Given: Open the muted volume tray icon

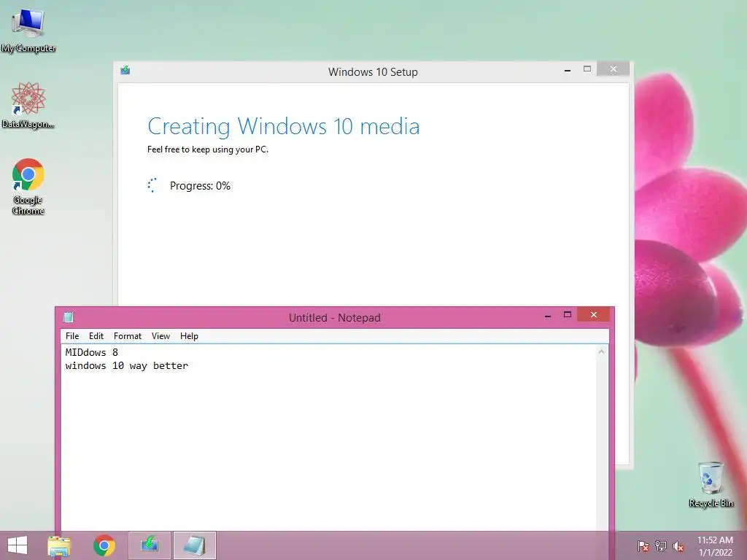Looking at the screenshot, I should (678, 546).
